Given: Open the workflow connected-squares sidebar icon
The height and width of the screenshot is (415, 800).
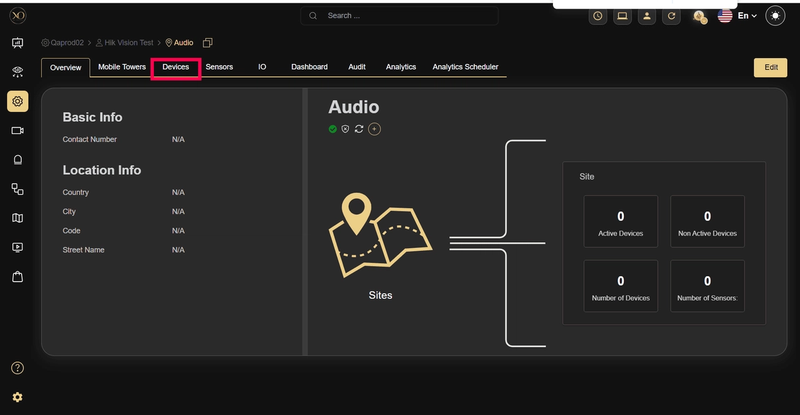Looking at the screenshot, I should [17, 189].
